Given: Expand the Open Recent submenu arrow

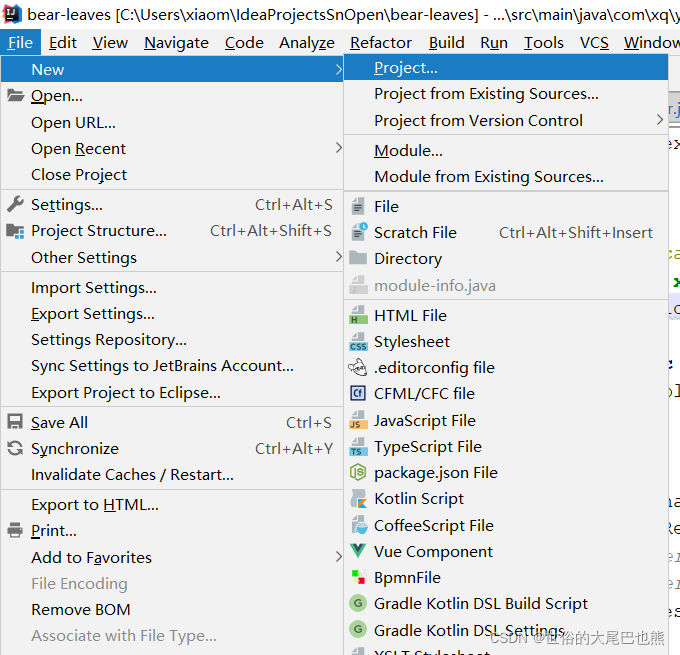Looking at the screenshot, I should (x=338, y=148).
